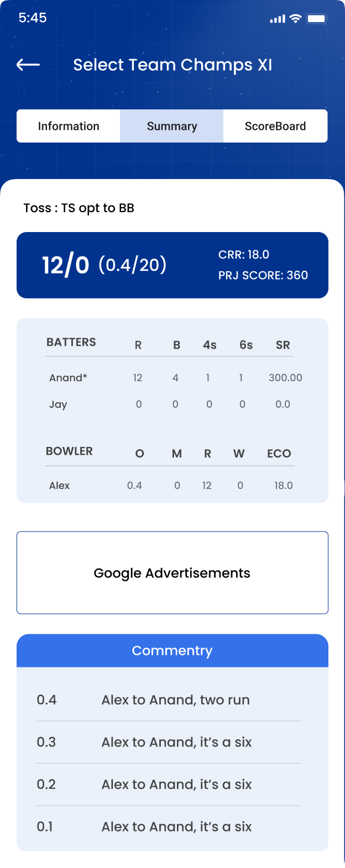Select the Summary tab
This screenshot has width=345, height=868.
click(172, 126)
